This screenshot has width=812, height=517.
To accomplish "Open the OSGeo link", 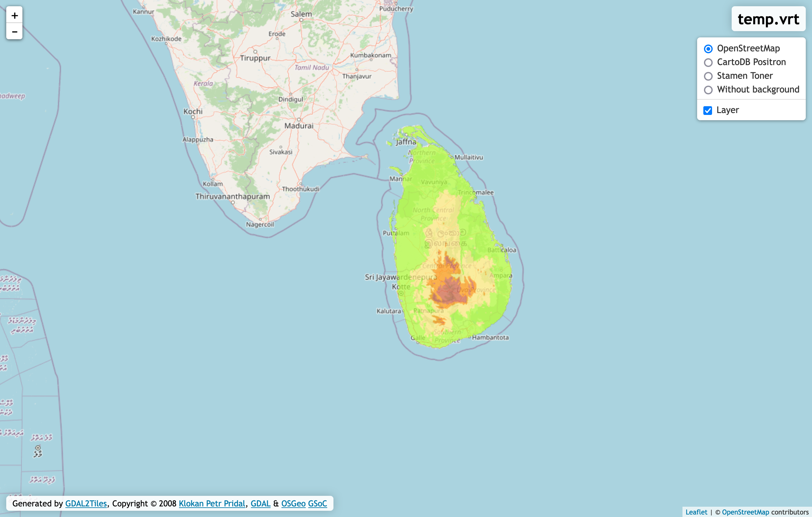I will pos(293,504).
